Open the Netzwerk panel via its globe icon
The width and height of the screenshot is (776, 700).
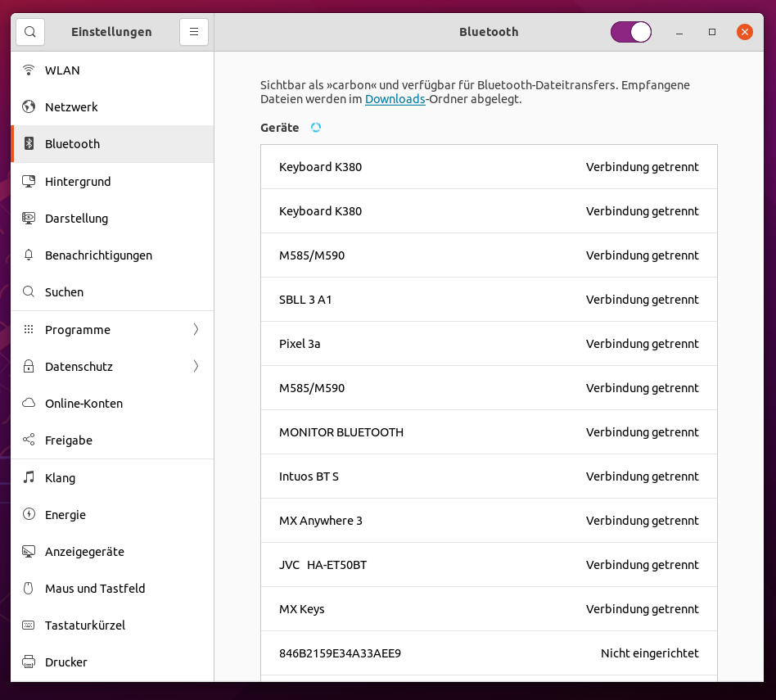(27, 106)
